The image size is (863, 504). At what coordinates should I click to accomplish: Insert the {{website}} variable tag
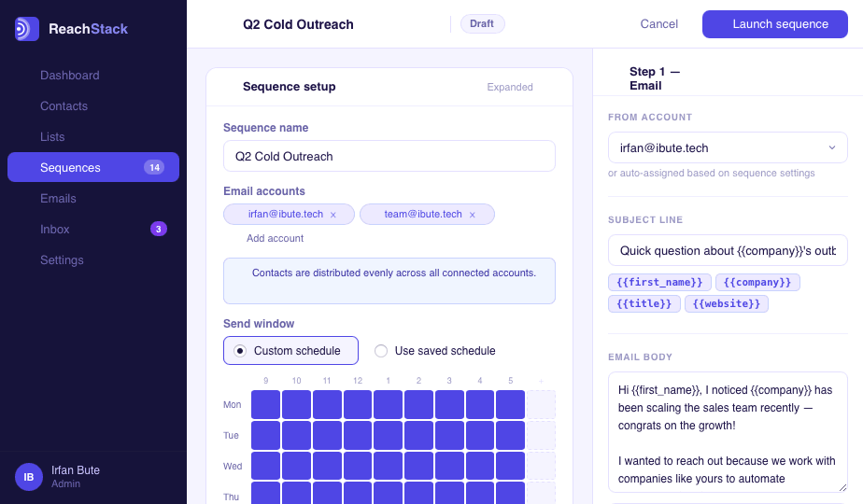coord(726,303)
